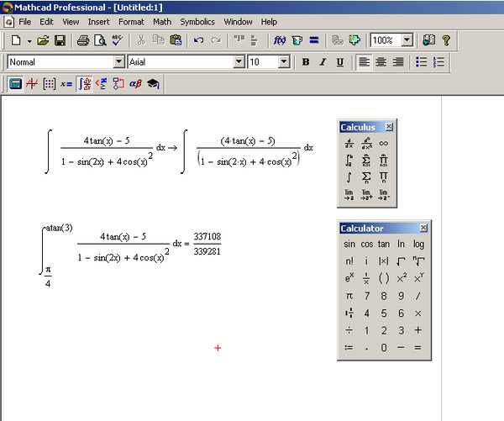Click the result 337108/339281
504x421 pixels.
pos(207,244)
